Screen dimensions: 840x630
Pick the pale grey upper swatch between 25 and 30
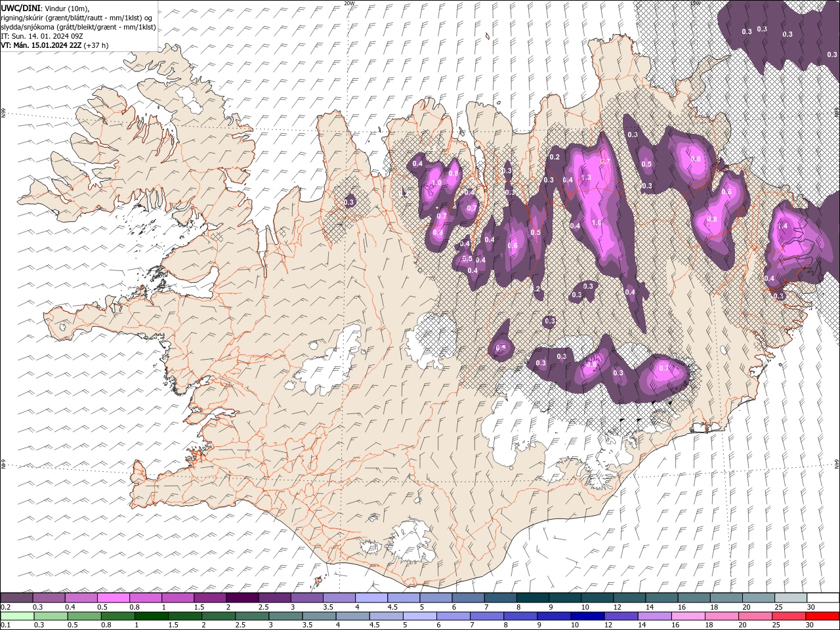tap(790, 598)
